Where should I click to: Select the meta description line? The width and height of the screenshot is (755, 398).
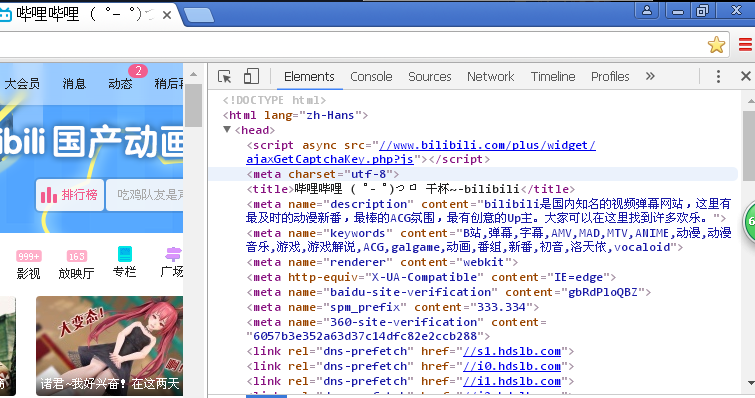488,211
